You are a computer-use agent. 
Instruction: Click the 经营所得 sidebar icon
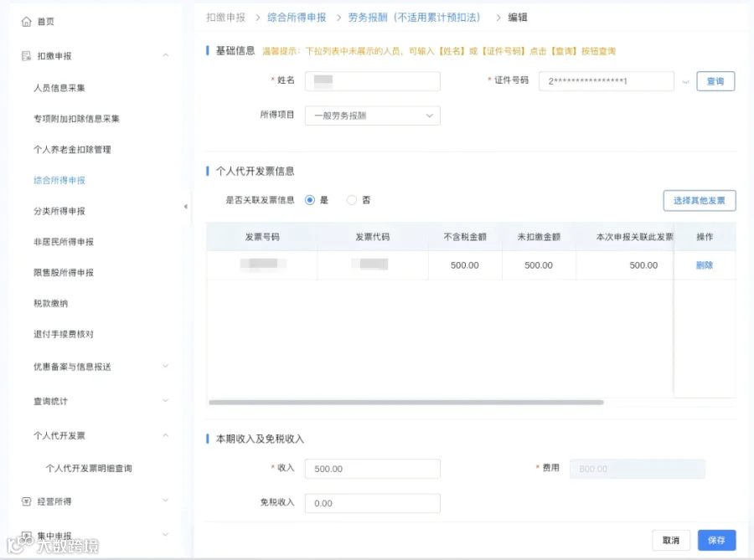point(27,501)
